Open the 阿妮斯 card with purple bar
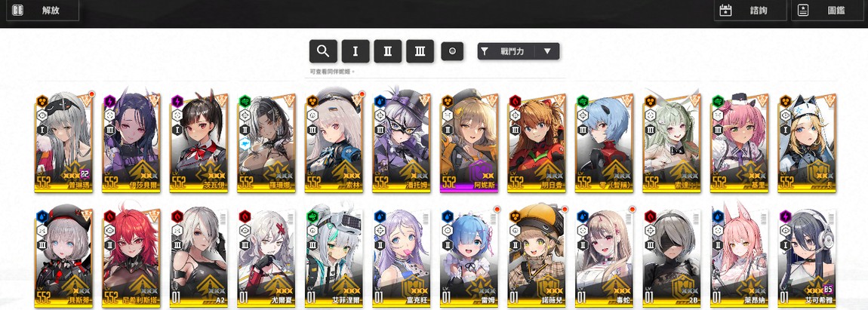 [x=469, y=143]
